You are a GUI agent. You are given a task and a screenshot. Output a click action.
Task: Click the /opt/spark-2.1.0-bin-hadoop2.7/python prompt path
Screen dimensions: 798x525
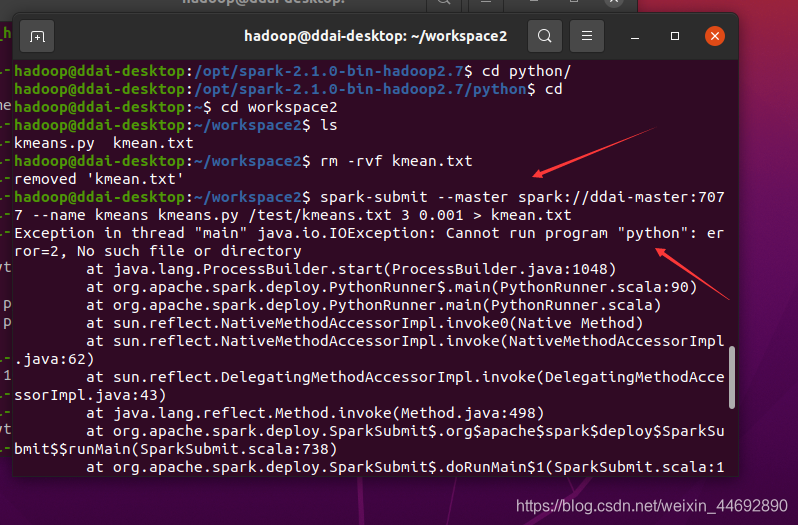[x=360, y=89]
